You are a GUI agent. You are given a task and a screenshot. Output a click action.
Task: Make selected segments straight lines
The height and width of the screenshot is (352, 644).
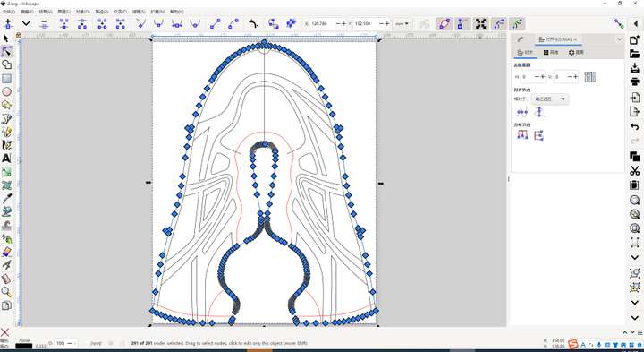coord(216,24)
